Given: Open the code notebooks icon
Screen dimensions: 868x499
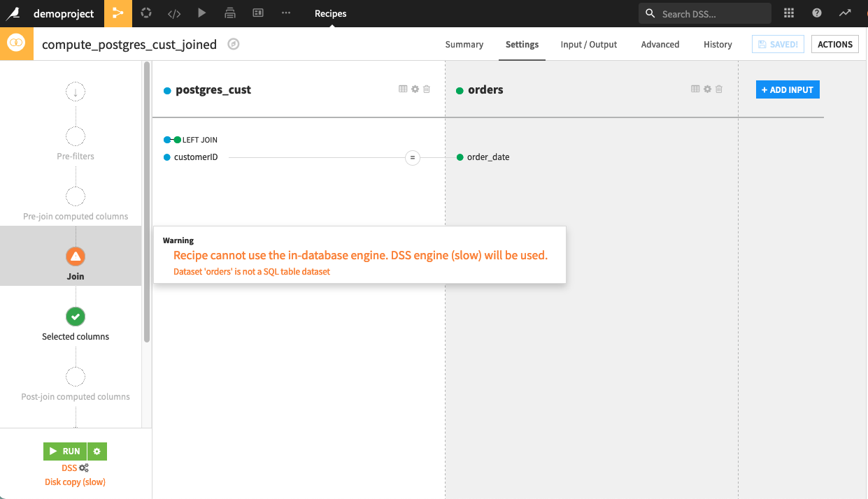Looking at the screenshot, I should 174,13.
